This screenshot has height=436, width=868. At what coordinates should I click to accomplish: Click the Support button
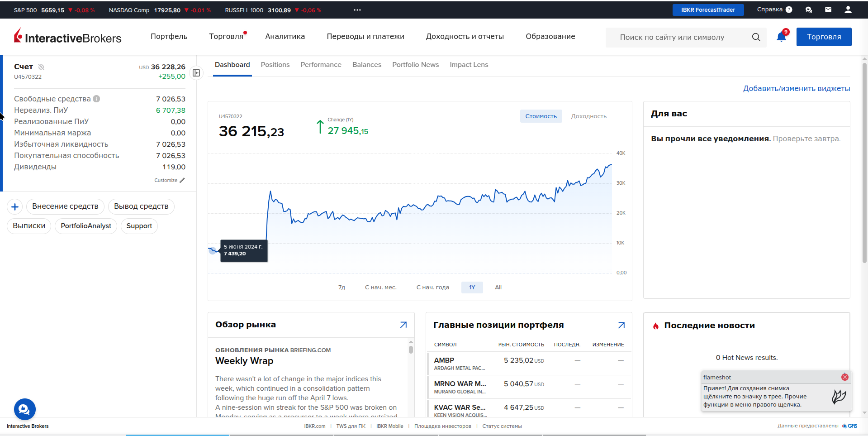coord(139,226)
